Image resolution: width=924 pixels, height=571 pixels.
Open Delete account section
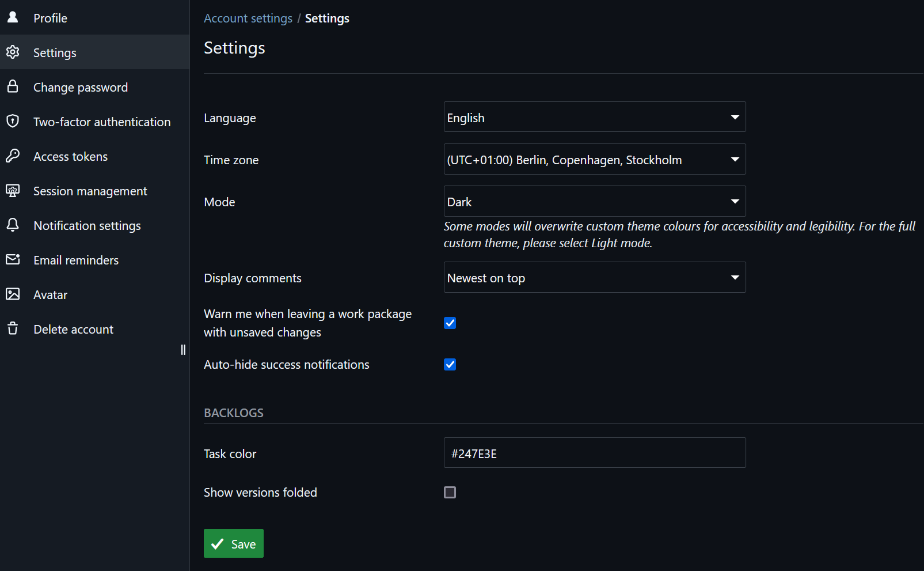point(94,328)
